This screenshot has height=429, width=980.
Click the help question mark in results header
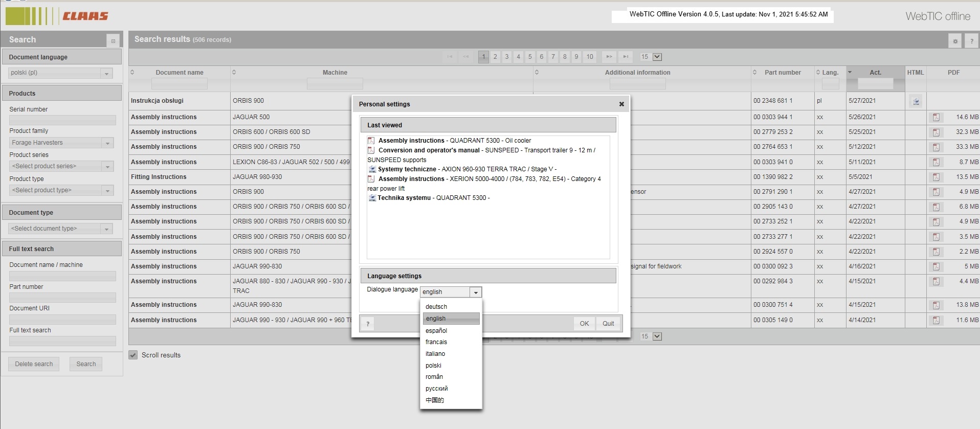click(x=971, y=41)
